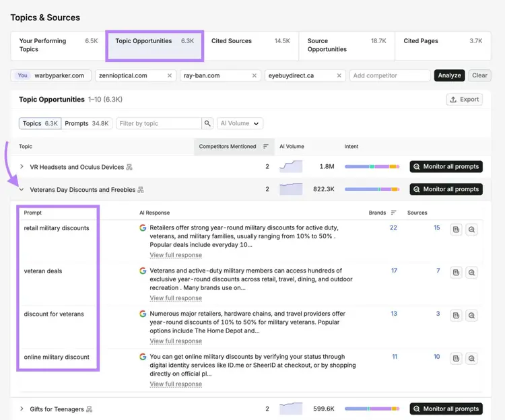Remove eyebuydirect.ca competitor
This screenshot has height=420, width=505.
click(339, 75)
